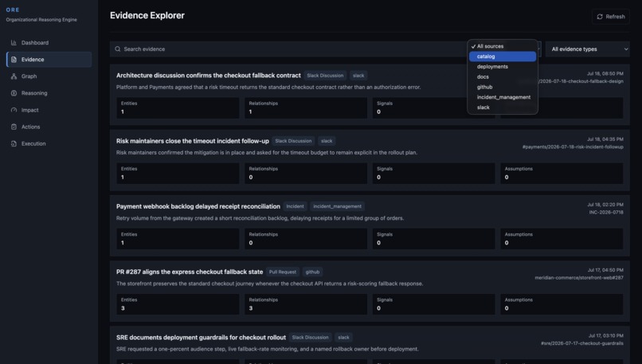Click incident_management tag on Payment webhook card
The width and height of the screenshot is (642, 364).
pos(338,206)
